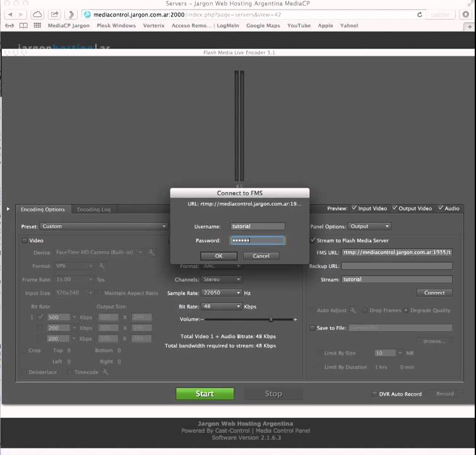Click the Stream name field
Viewport: 476px width, 455px height.
(397, 279)
